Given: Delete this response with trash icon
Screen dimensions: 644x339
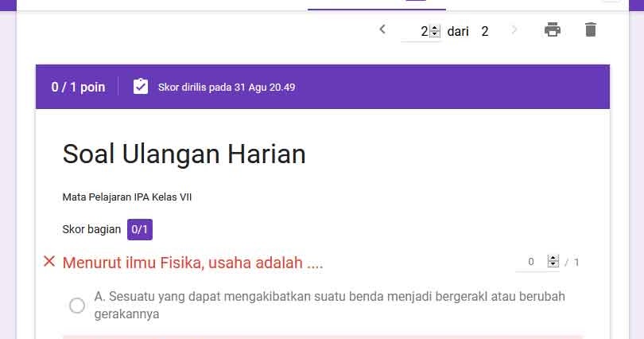Looking at the screenshot, I should click(x=590, y=29).
